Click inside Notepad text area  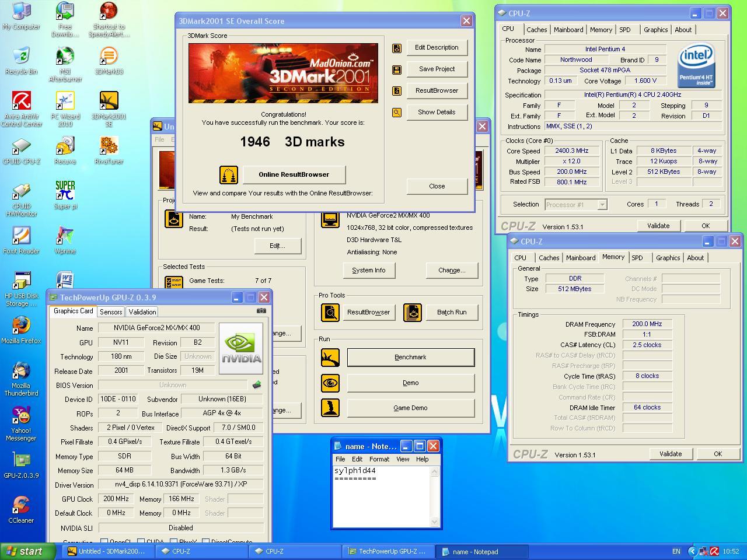click(381, 496)
